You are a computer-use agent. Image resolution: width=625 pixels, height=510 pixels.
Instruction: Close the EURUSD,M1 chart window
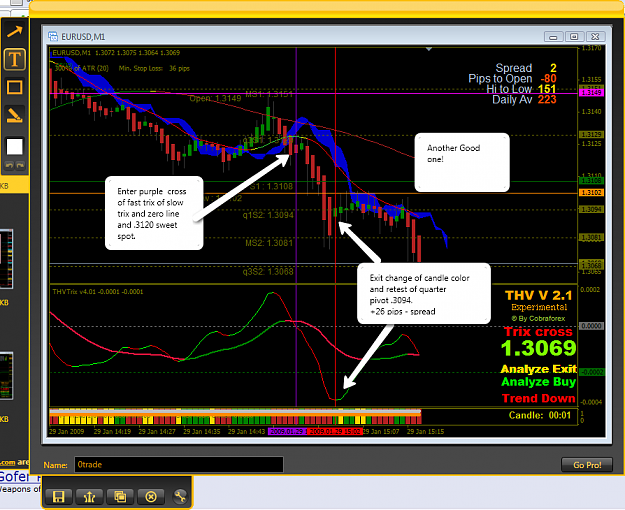(x=595, y=37)
